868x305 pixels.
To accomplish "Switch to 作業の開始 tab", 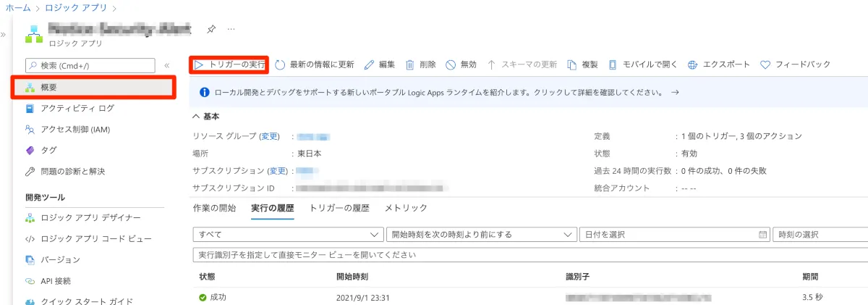I will coord(214,208).
